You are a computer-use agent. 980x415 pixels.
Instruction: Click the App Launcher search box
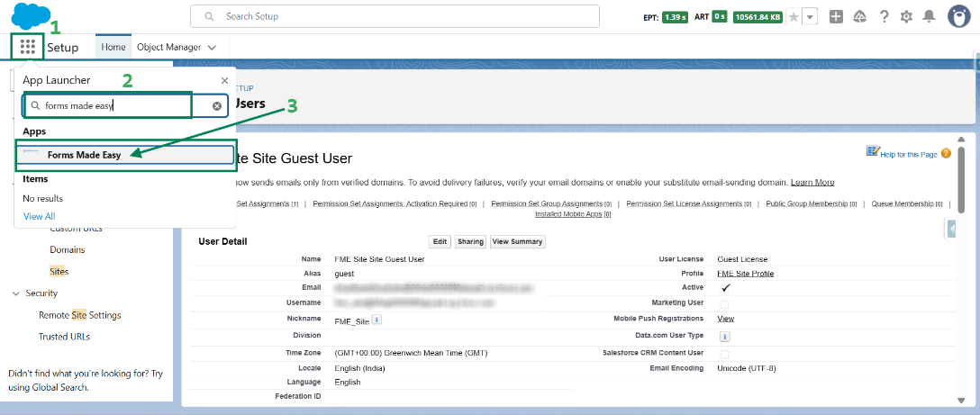(125, 106)
